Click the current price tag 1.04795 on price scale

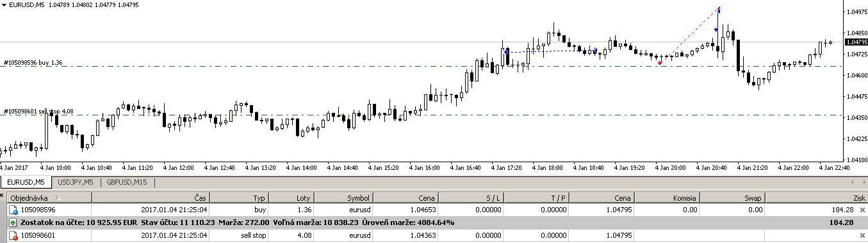[856, 42]
